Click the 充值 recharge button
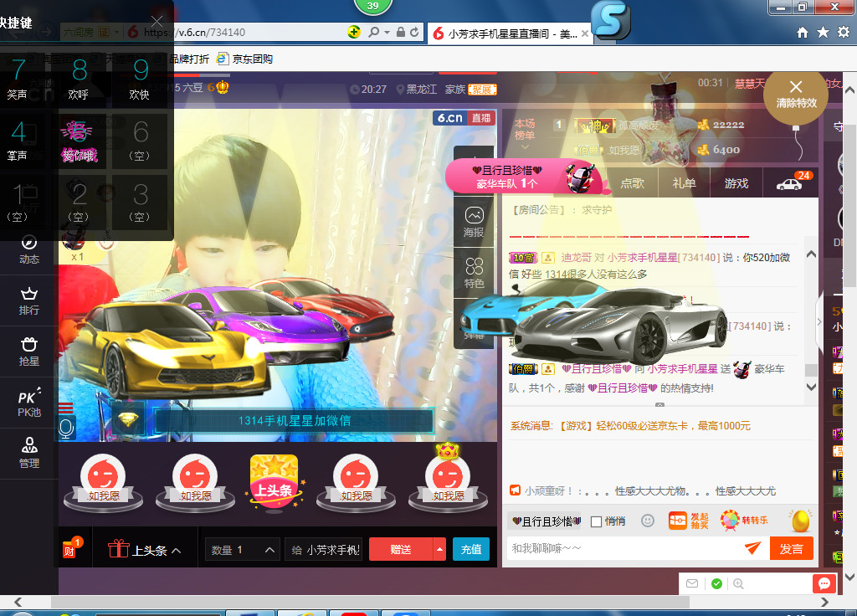857x616 pixels. click(470, 549)
